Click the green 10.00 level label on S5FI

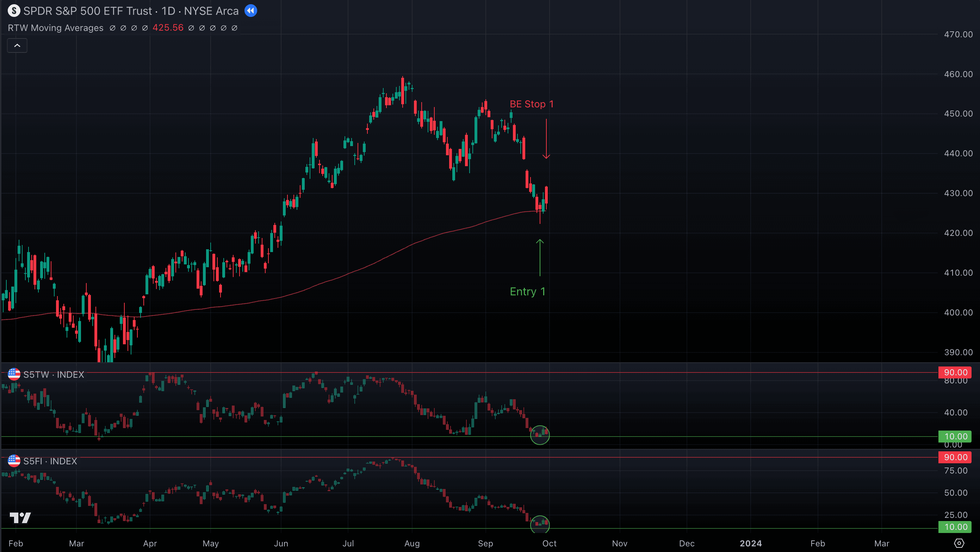[x=955, y=527]
